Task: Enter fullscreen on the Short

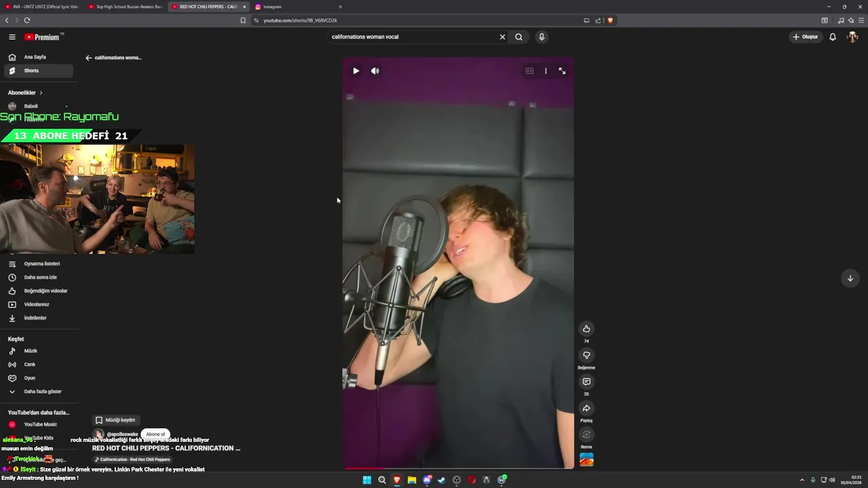Action: (562, 70)
